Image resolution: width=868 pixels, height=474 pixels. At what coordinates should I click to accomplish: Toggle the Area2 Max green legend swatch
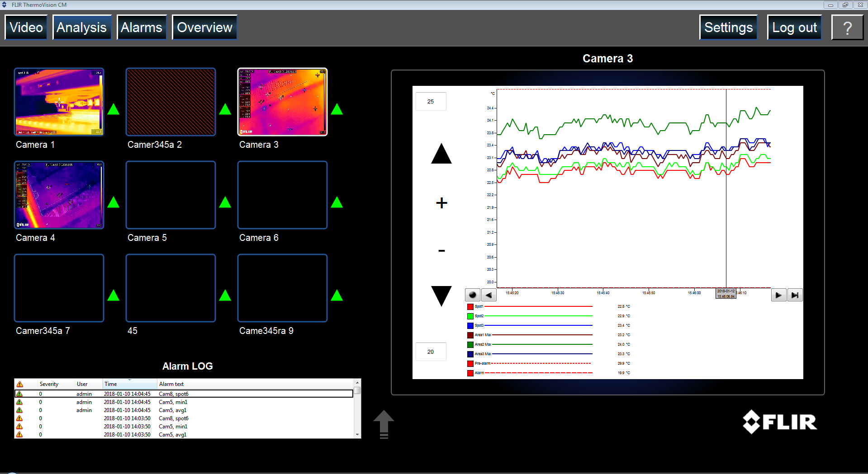click(x=470, y=344)
